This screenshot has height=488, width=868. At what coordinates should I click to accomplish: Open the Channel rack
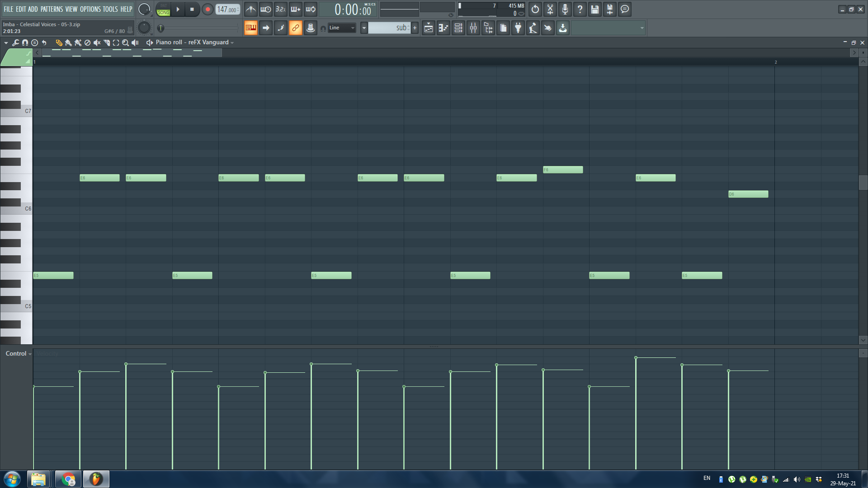458,28
